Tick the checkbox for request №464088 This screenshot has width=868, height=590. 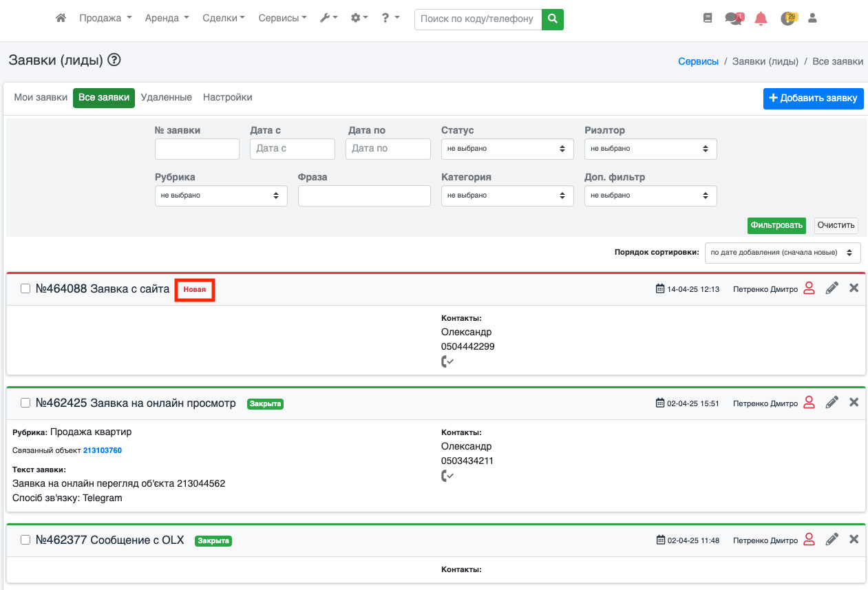tap(25, 289)
